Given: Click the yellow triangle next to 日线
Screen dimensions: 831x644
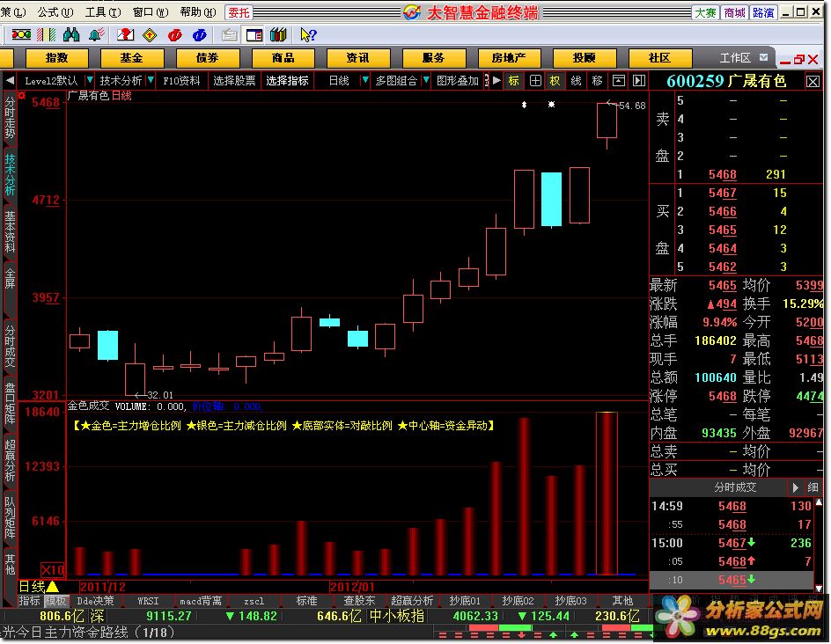Looking at the screenshot, I should coord(53,586).
